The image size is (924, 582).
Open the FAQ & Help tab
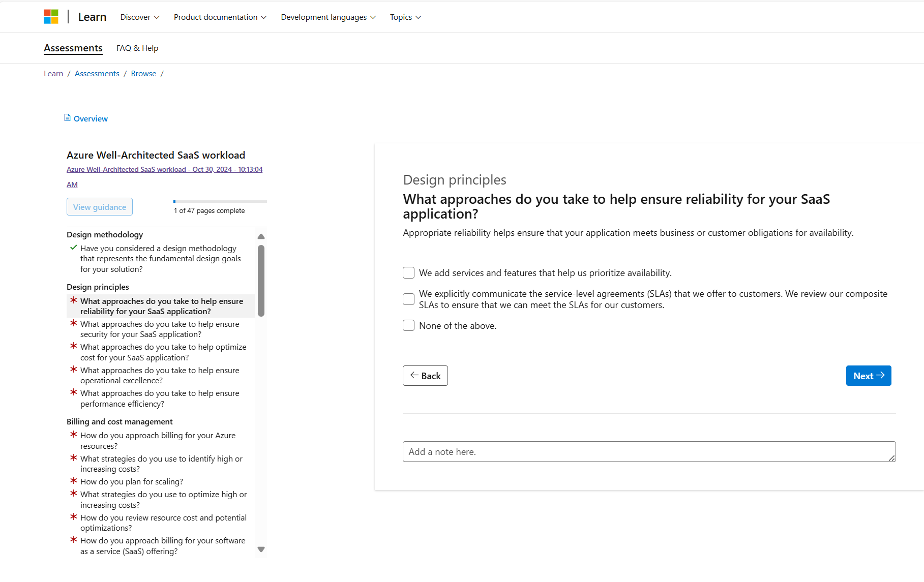pos(137,48)
